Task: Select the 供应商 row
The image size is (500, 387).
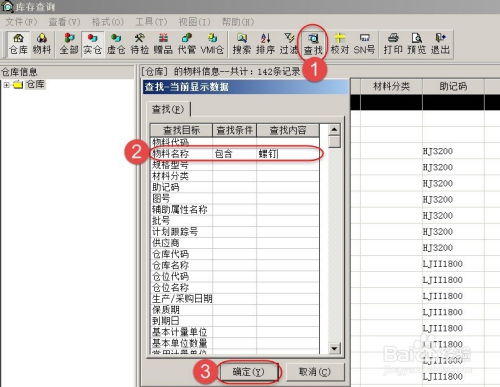Action: [x=235, y=243]
